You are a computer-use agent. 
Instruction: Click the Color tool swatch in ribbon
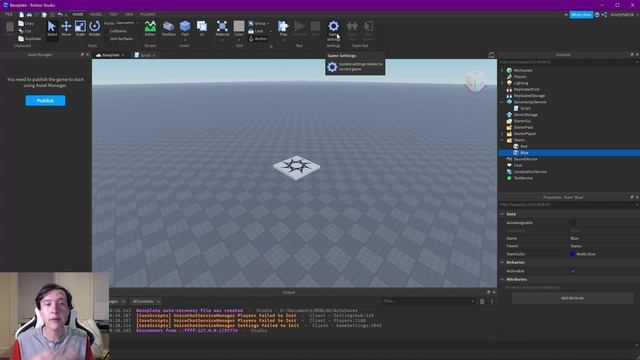(239, 26)
